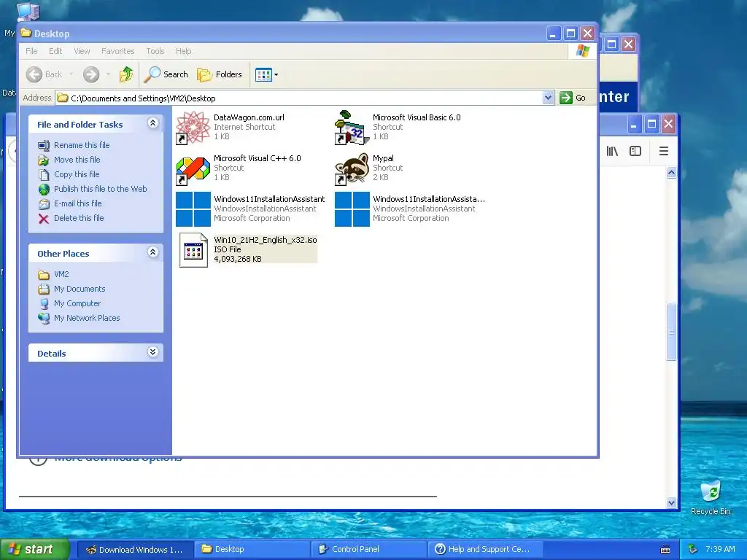
Task: Select the Win10_21H2_English_x32.iso file name
Action: (x=266, y=240)
